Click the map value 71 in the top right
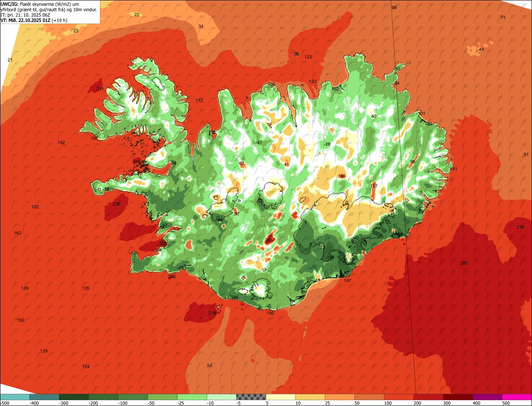Viewport: 532px width, 406px height. click(503, 17)
